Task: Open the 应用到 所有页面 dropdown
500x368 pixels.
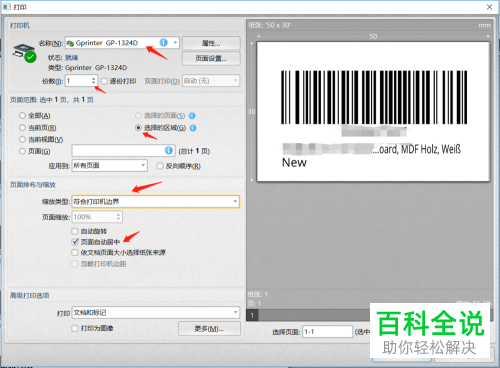Action: tap(110, 165)
